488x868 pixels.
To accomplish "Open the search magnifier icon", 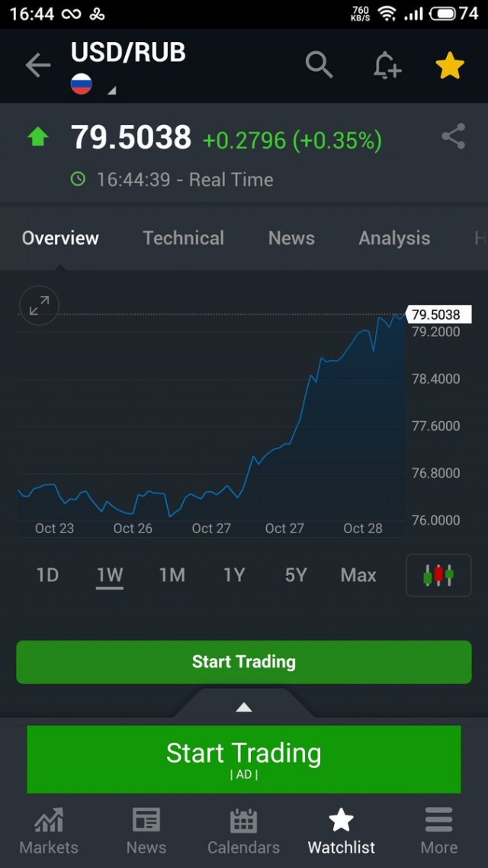I will click(319, 65).
